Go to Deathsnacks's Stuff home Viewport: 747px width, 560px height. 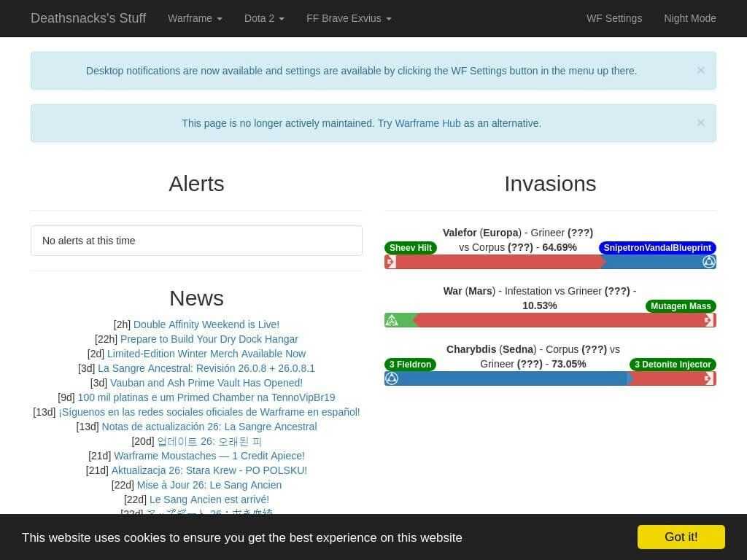pyautogui.click(x=88, y=18)
